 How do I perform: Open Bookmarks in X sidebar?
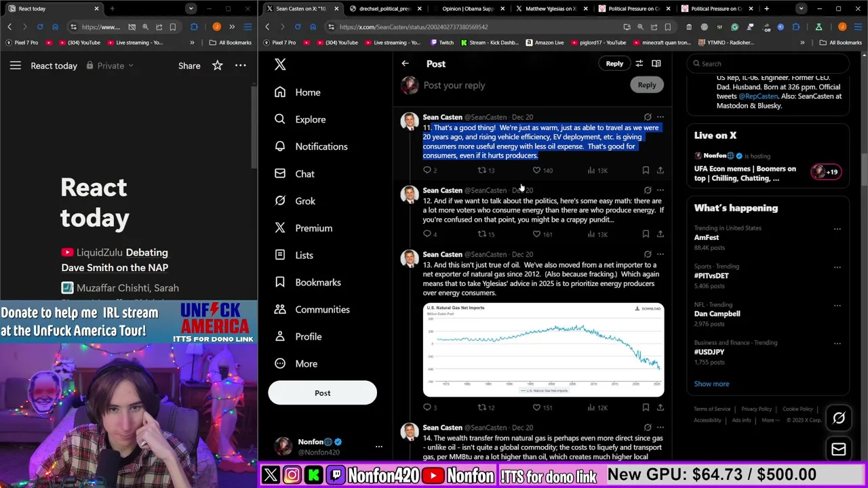click(x=308, y=282)
